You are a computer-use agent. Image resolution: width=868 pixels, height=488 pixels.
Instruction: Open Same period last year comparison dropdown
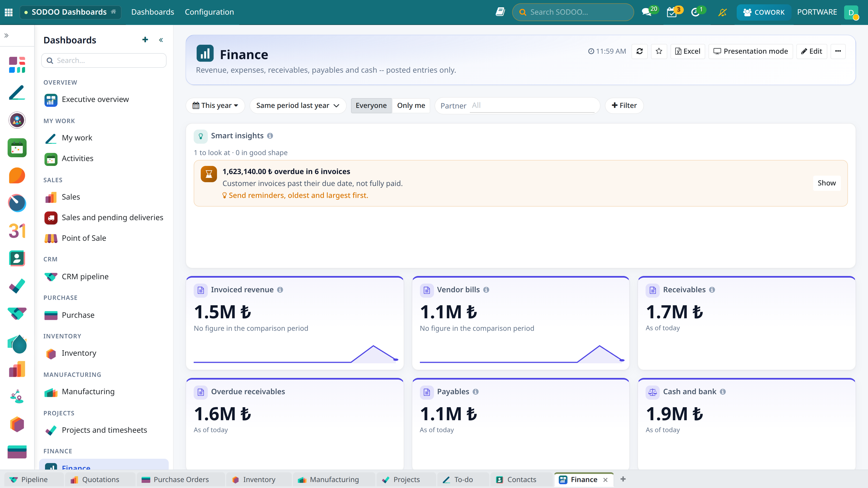coord(298,105)
